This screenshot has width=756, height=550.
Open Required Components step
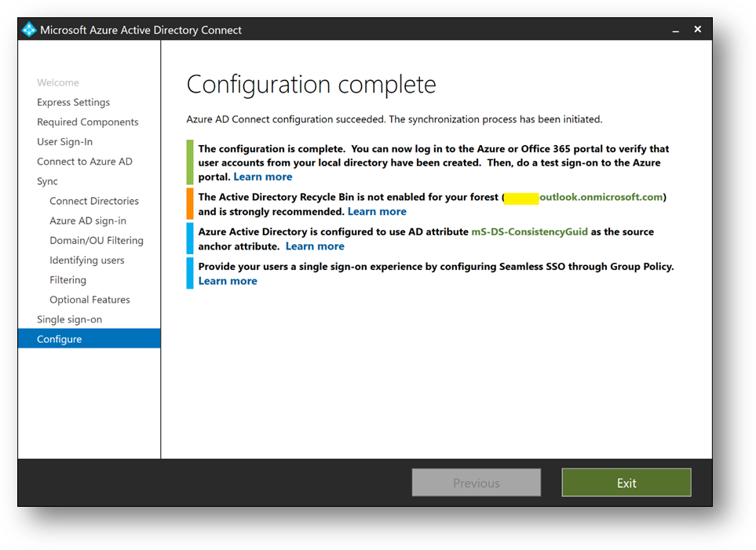pos(87,122)
